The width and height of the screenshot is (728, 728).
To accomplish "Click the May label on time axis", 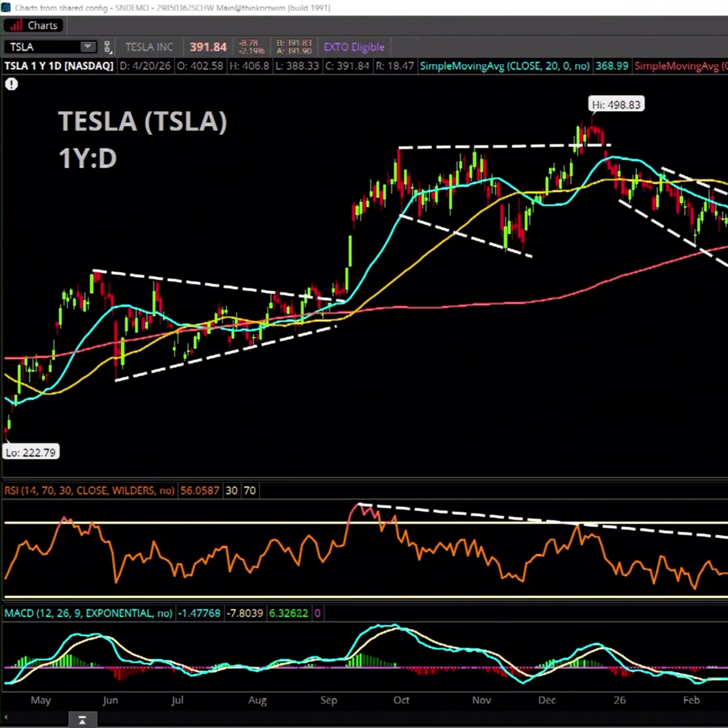I will [41, 700].
